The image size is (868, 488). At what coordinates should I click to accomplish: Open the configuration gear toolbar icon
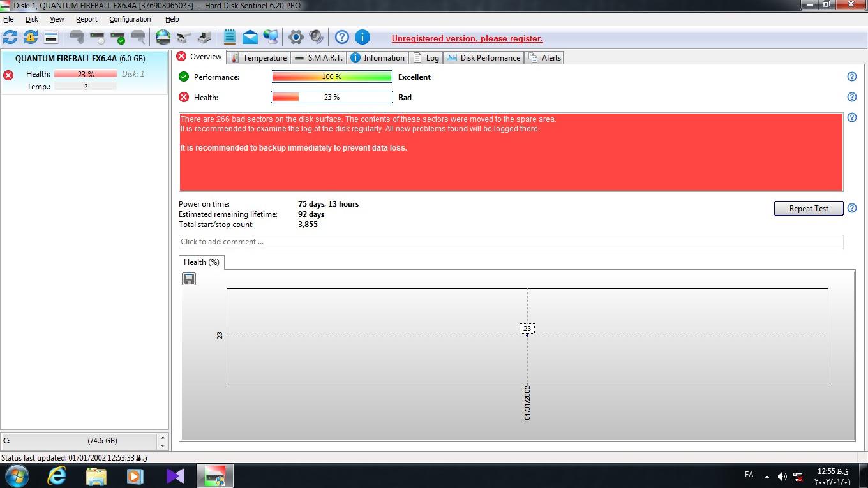point(296,37)
